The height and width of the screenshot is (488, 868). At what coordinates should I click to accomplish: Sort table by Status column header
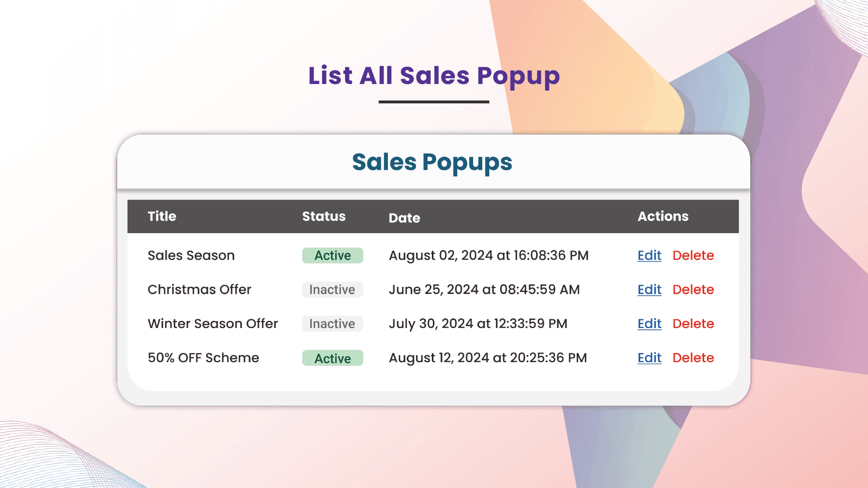pyautogui.click(x=323, y=216)
